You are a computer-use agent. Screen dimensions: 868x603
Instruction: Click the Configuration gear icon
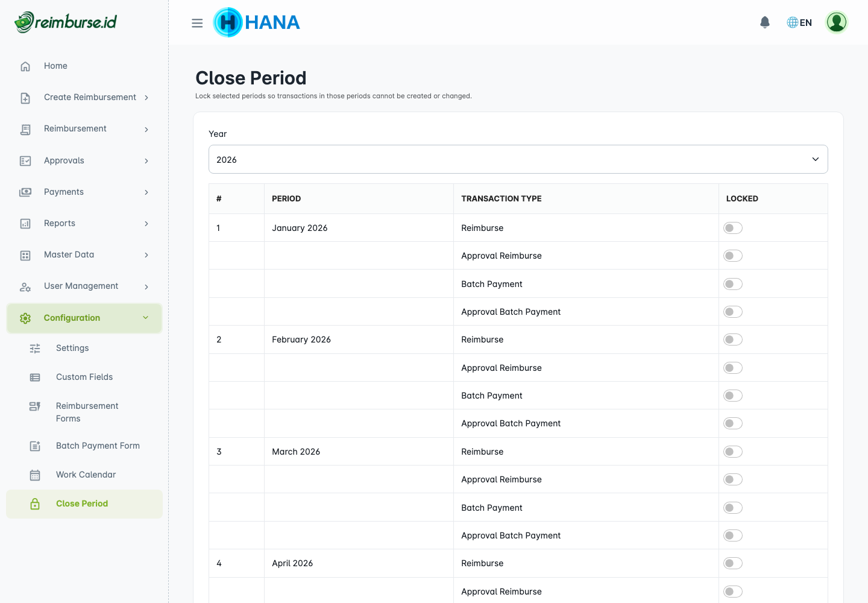[x=25, y=318]
